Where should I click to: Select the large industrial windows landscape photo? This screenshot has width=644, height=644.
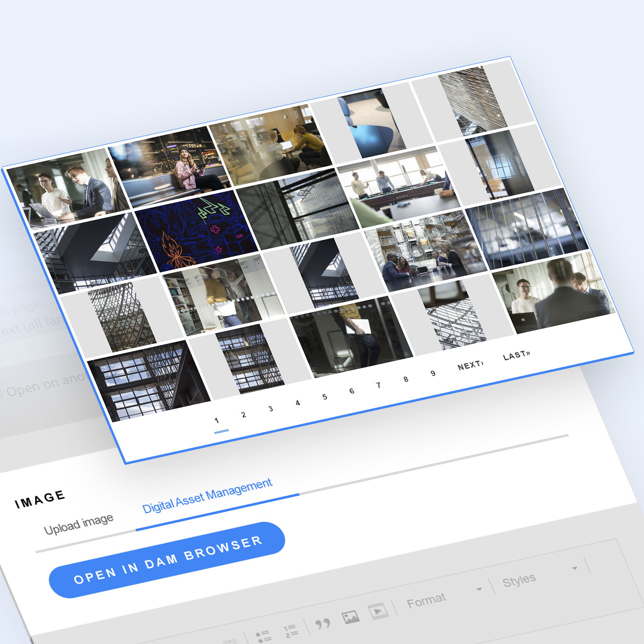pyautogui.click(x=149, y=380)
